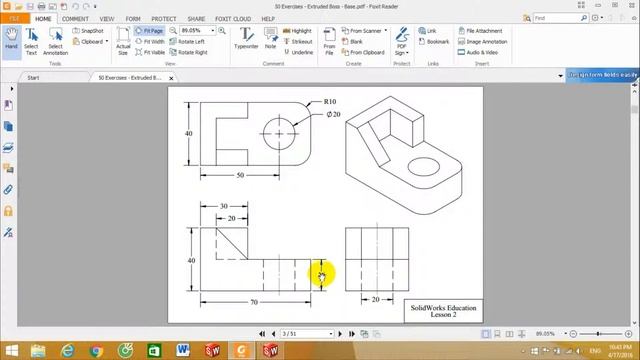Open the PDF Sign dropdown
This screenshot has height=360, width=640.
pyautogui.click(x=402, y=41)
